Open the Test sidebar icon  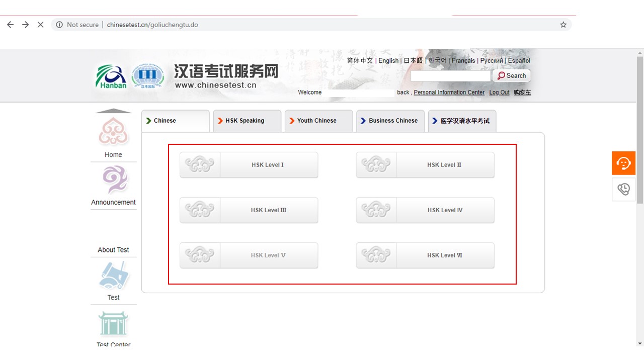[114, 276]
